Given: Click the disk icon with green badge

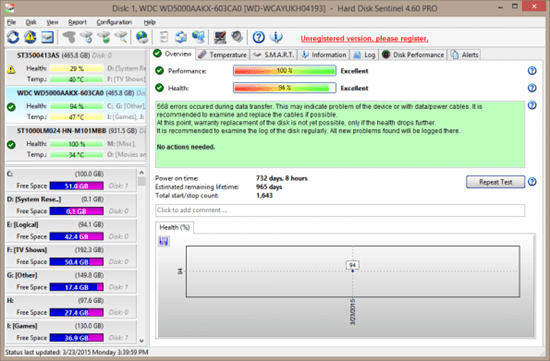Looking at the screenshot, I should pos(104,37).
